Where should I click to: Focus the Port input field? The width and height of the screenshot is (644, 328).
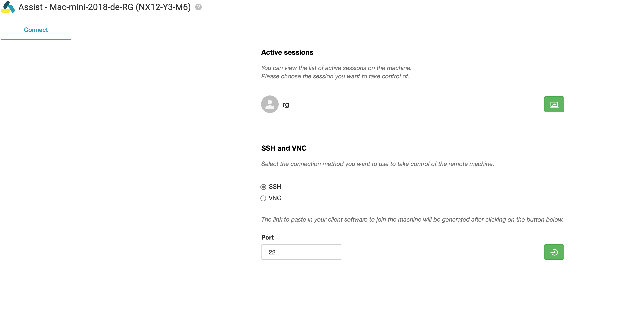click(301, 252)
